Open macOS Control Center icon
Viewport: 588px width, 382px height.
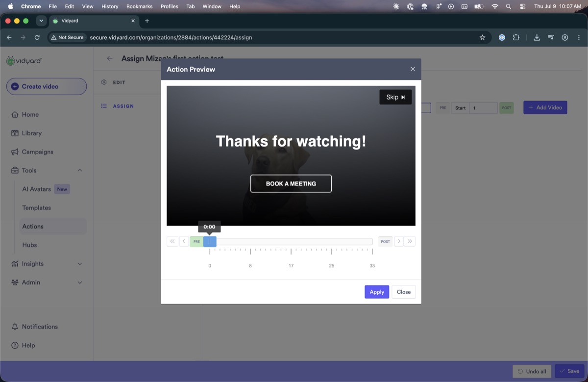[x=522, y=6]
